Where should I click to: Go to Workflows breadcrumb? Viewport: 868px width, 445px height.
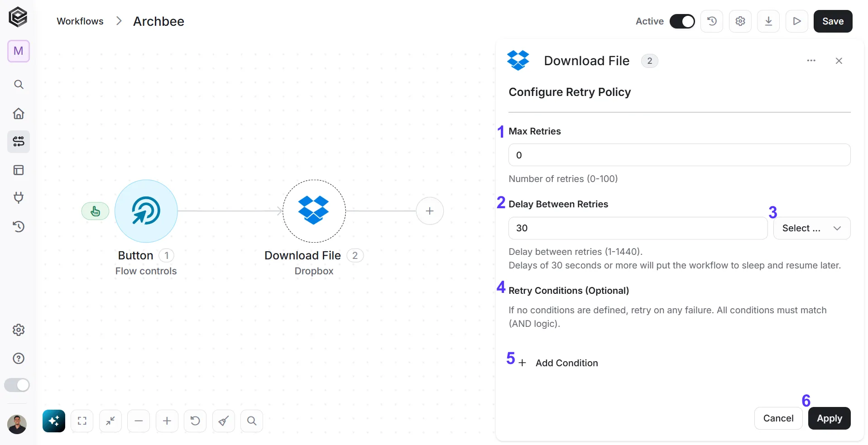(80, 21)
